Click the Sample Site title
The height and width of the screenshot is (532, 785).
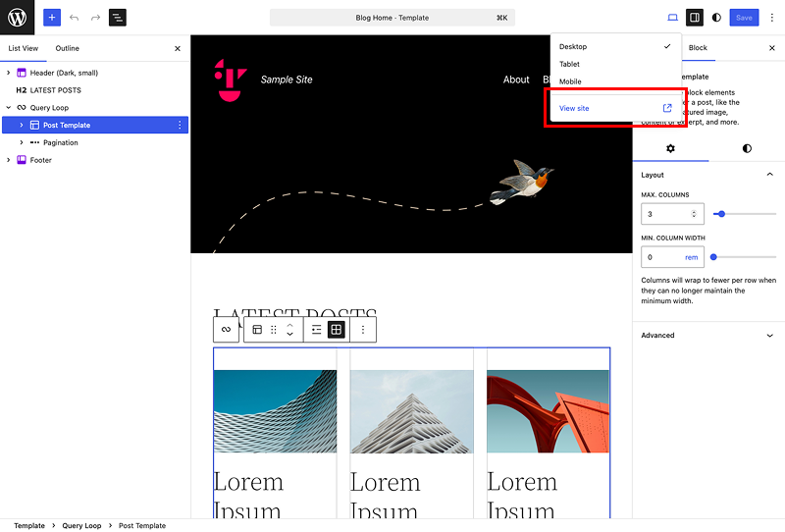[x=287, y=80]
